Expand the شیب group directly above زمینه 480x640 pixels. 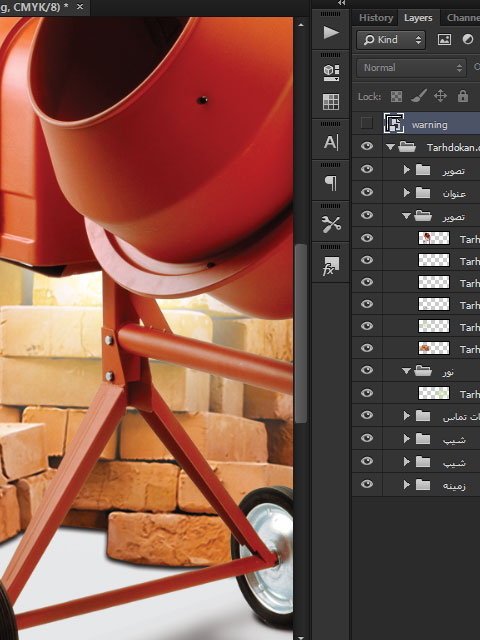pos(407,462)
